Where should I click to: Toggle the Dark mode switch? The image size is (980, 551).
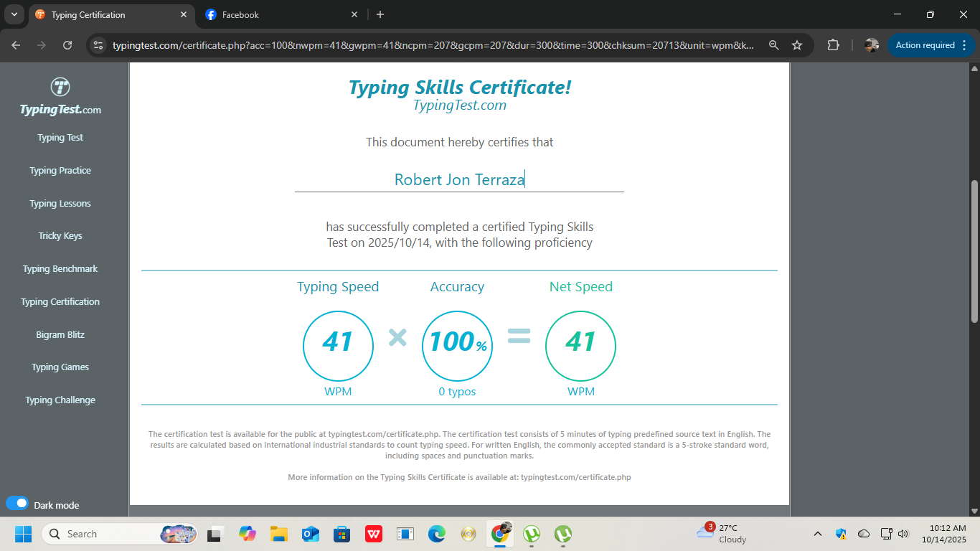coord(17,504)
